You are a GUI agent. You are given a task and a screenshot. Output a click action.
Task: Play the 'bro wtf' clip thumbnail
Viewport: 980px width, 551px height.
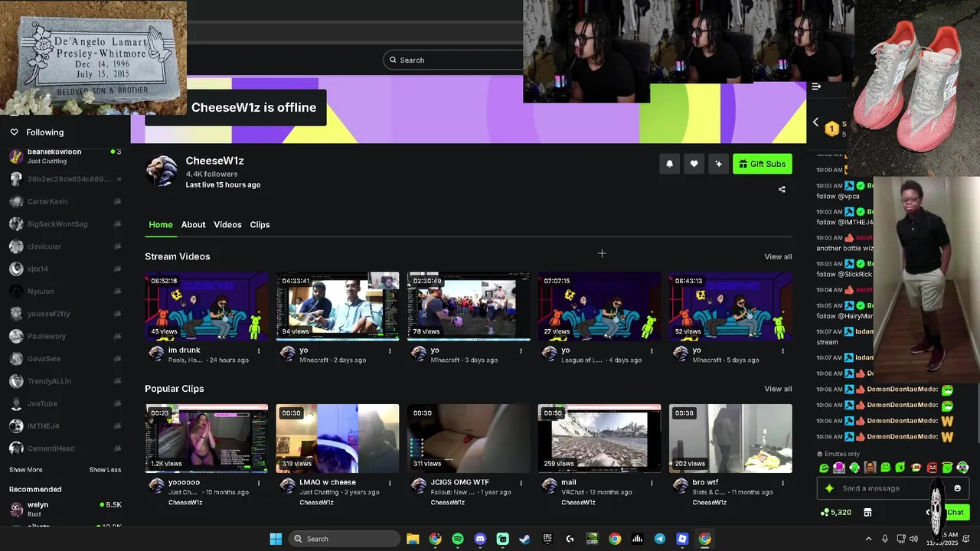pyautogui.click(x=730, y=439)
